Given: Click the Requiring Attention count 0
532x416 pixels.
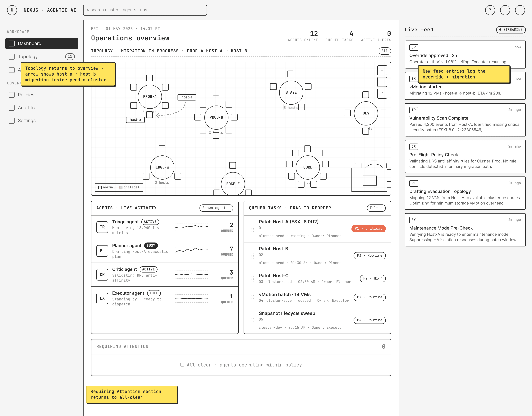Looking at the screenshot, I should 384,347.
